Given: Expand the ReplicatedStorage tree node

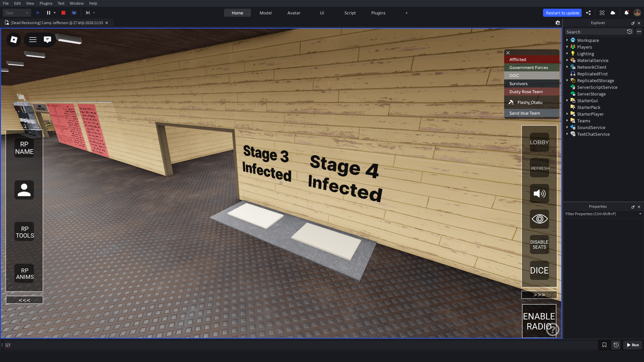Looking at the screenshot, I should click(567, 80).
